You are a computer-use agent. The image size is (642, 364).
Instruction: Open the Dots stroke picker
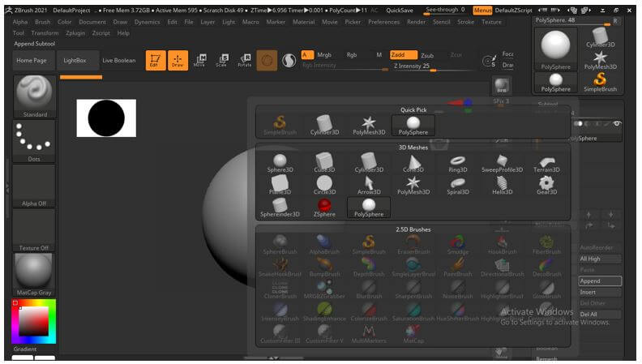(x=34, y=141)
